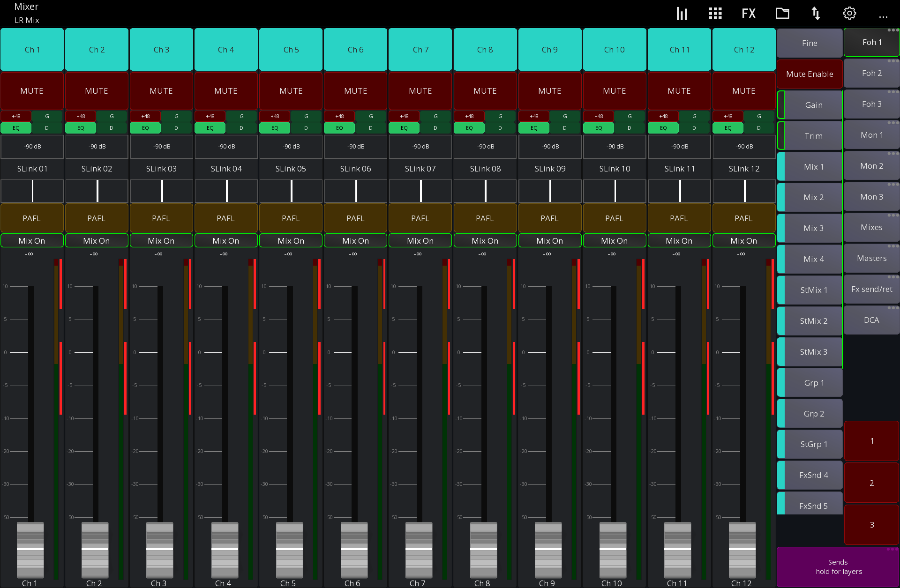Switch to the Foh 2 fader layer

[x=871, y=73]
